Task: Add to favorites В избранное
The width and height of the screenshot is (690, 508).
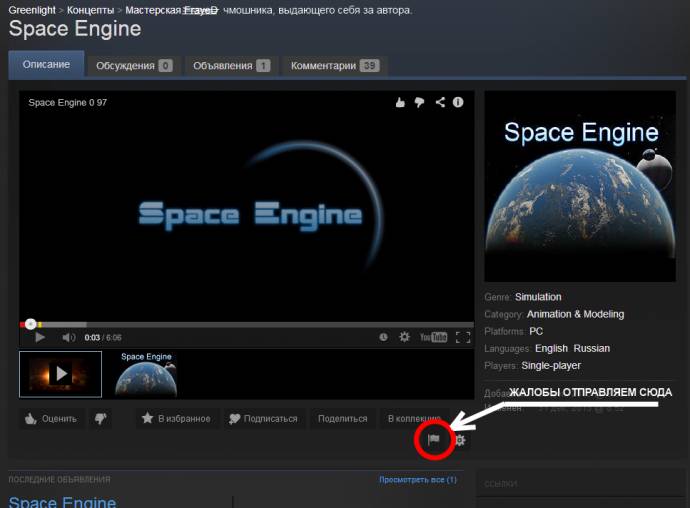Action: (x=176, y=418)
